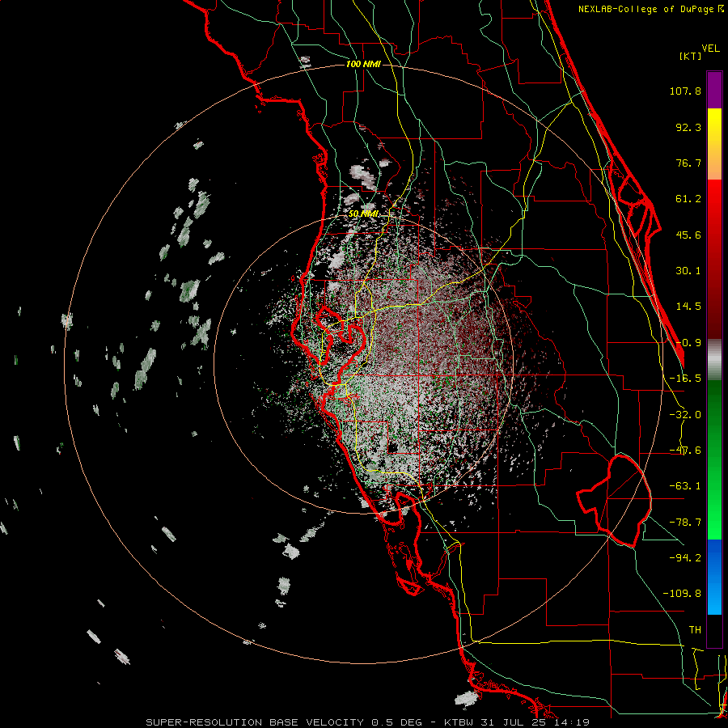
Task: Click the Lake Okeechobee outline on map
Action: click(x=614, y=501)
